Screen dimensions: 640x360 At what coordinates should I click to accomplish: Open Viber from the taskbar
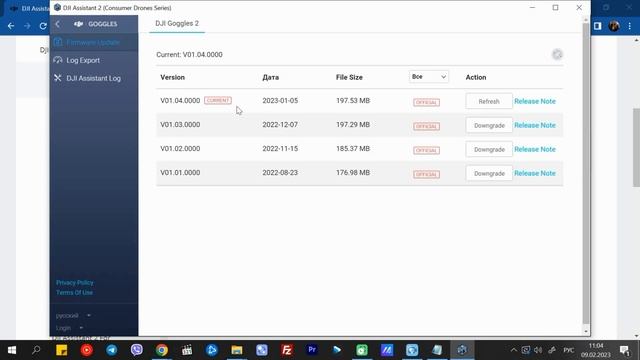pos(137,350)
